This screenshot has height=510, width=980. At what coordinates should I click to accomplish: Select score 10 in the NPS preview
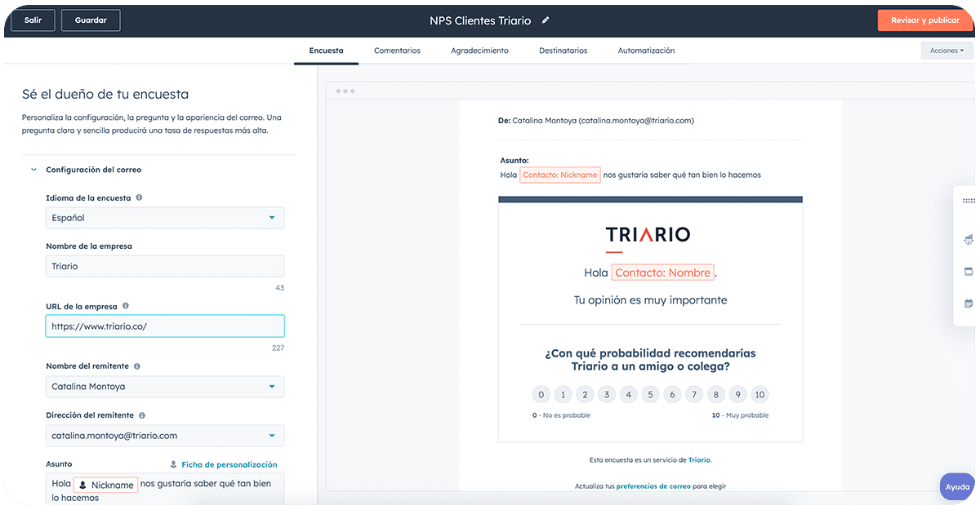point(759,395)
